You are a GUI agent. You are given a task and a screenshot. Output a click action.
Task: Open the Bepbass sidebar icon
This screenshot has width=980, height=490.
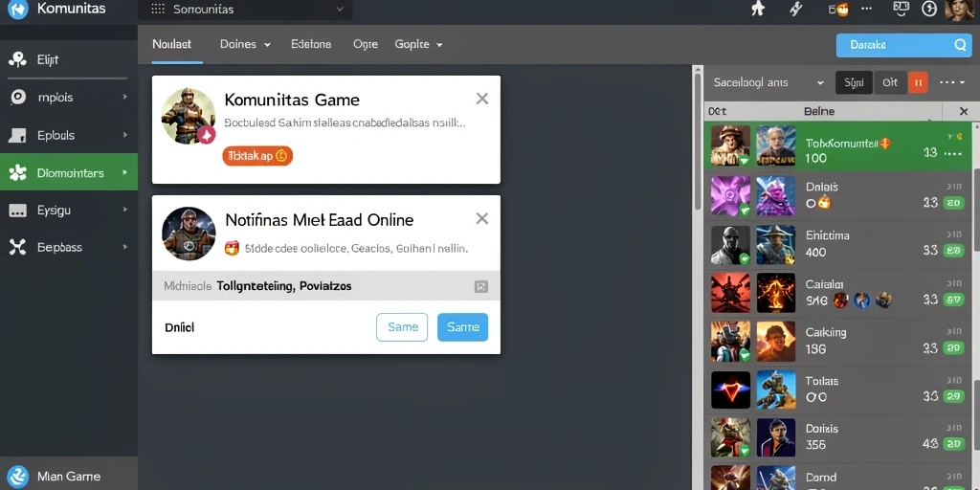pyautogui.click(x=17, y=248)
